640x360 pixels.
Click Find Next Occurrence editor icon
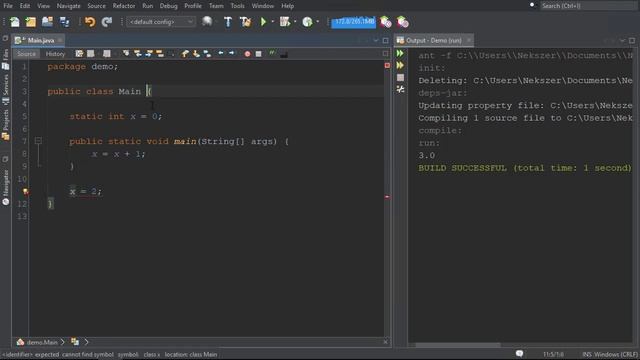click(149, 54)
